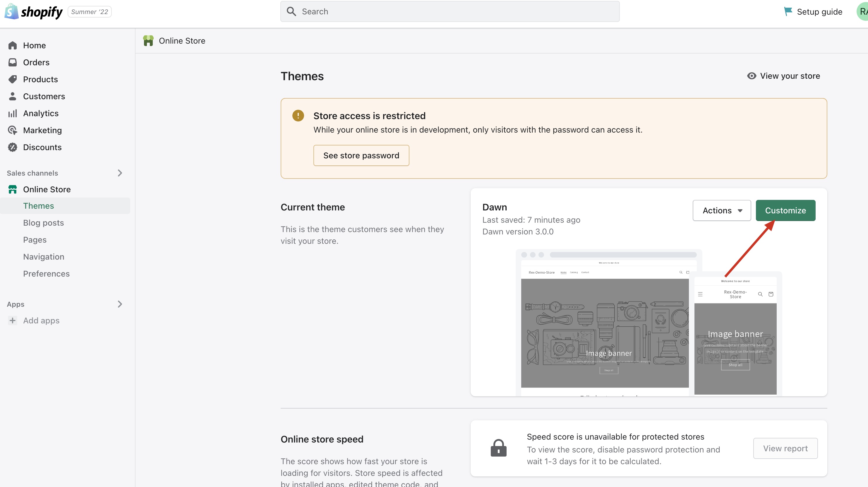Click the Products tag icon
The width and height of the screenshot is (868, 487).
(13, 79)
